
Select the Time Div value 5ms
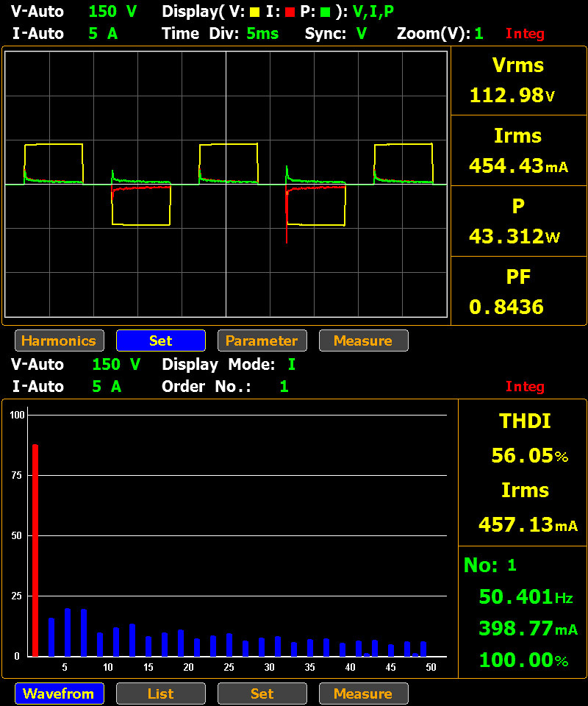pyautogui.click(x=262, y=33)
